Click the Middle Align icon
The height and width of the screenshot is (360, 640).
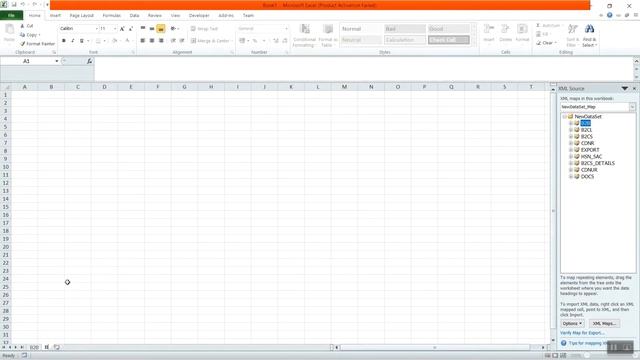pyautogui.click(x=152, y=29)
